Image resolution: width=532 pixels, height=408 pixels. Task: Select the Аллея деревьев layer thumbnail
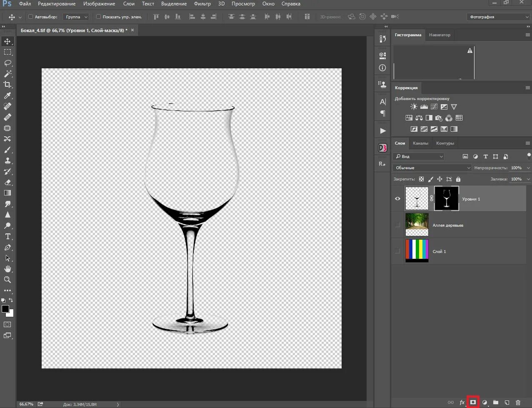pyautogui.click(x=417, y=225)
